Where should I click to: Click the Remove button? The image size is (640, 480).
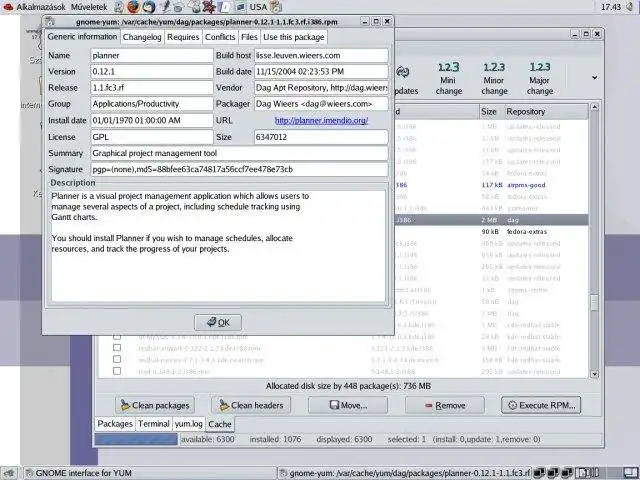444,405
